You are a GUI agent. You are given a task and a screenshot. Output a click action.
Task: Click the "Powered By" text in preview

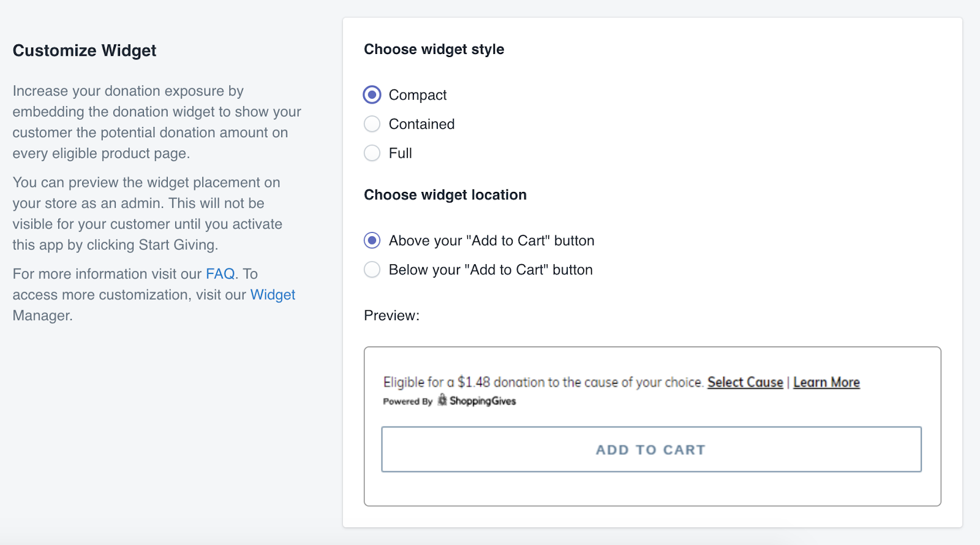coord(407,402)
